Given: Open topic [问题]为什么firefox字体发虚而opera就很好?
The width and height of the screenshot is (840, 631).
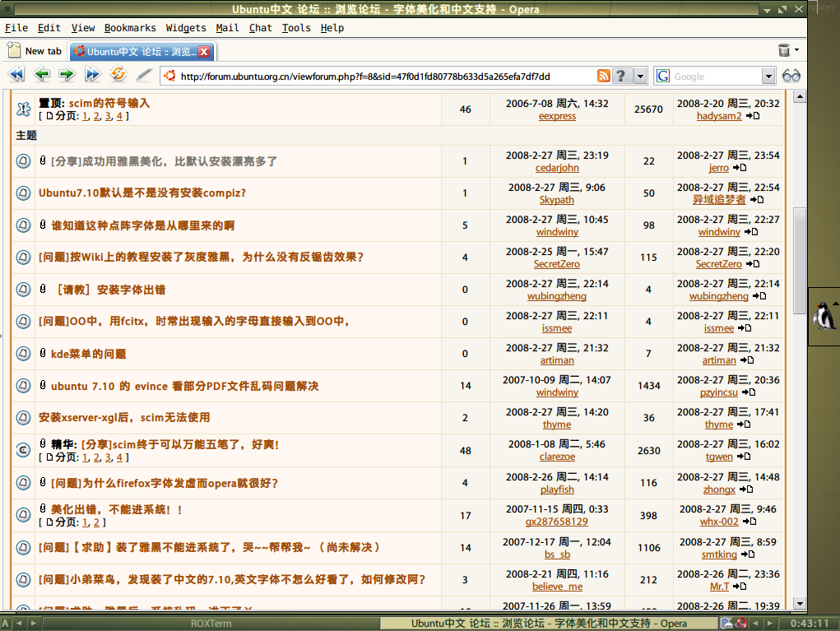Looking at the screenshot, I should tap(165, 483).
